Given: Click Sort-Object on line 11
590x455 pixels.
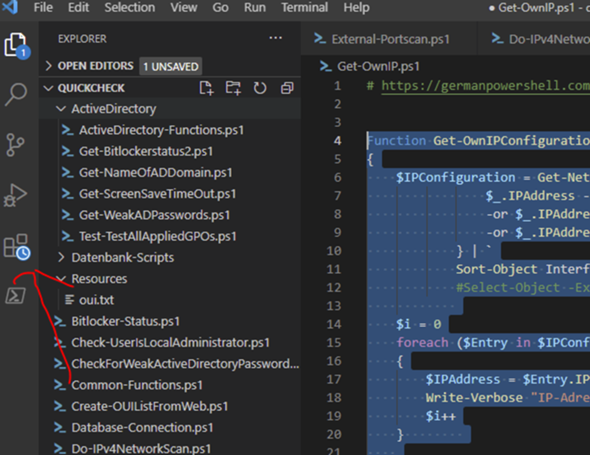Looking at the screenshot, I should point(497,269).
